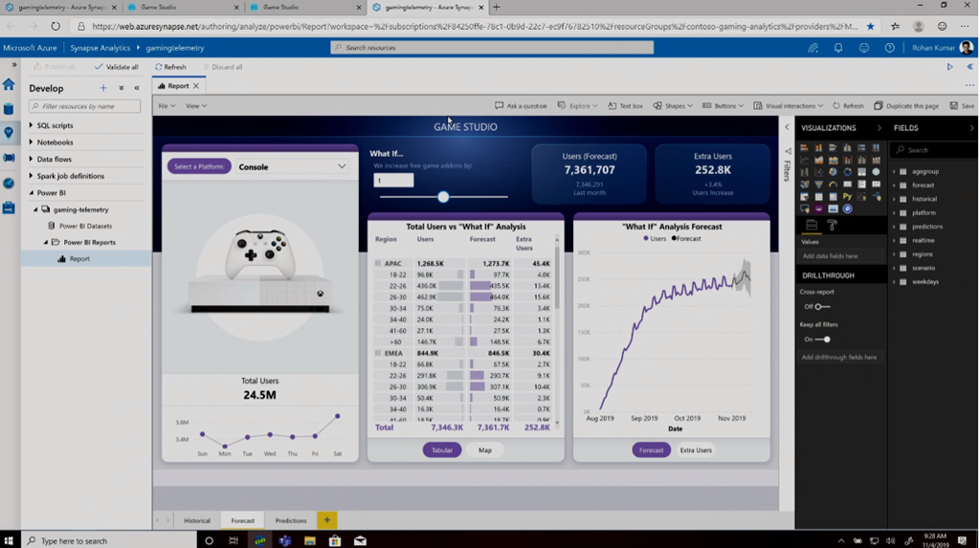Focus the Filter resources by name field

(x=85, y=106)
